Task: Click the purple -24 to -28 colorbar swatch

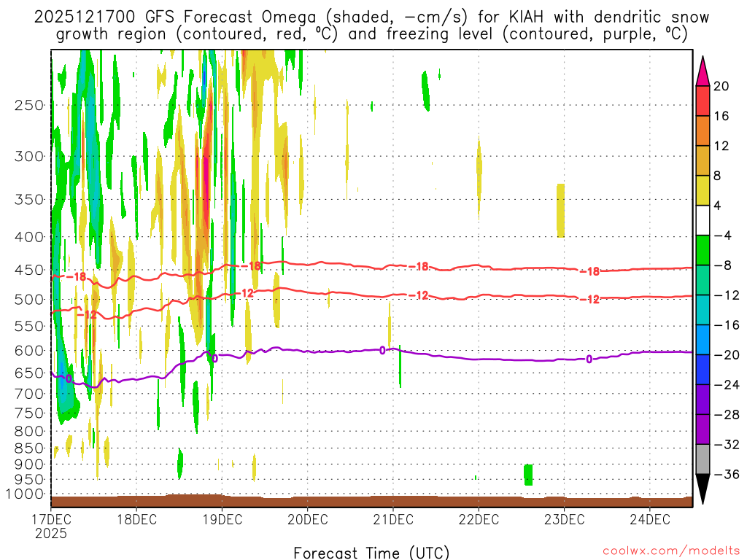Action: (703, 400)
